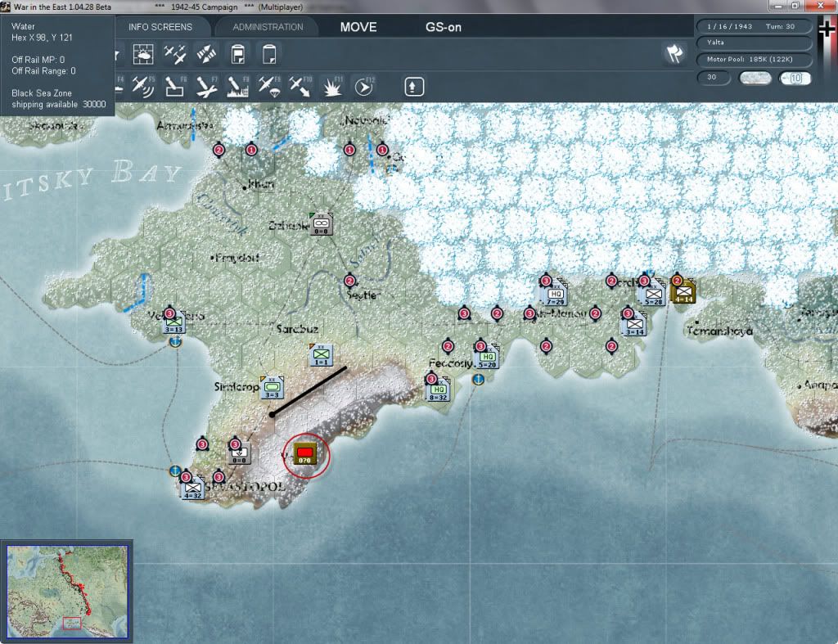Click the Feodosiya port anchor marker

478,380
